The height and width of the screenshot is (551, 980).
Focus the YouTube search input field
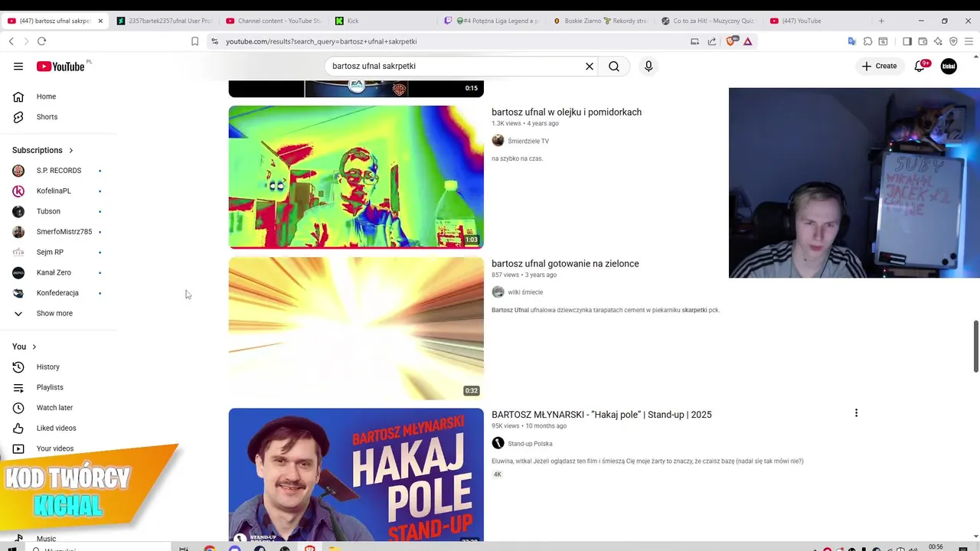click(456, 67)
